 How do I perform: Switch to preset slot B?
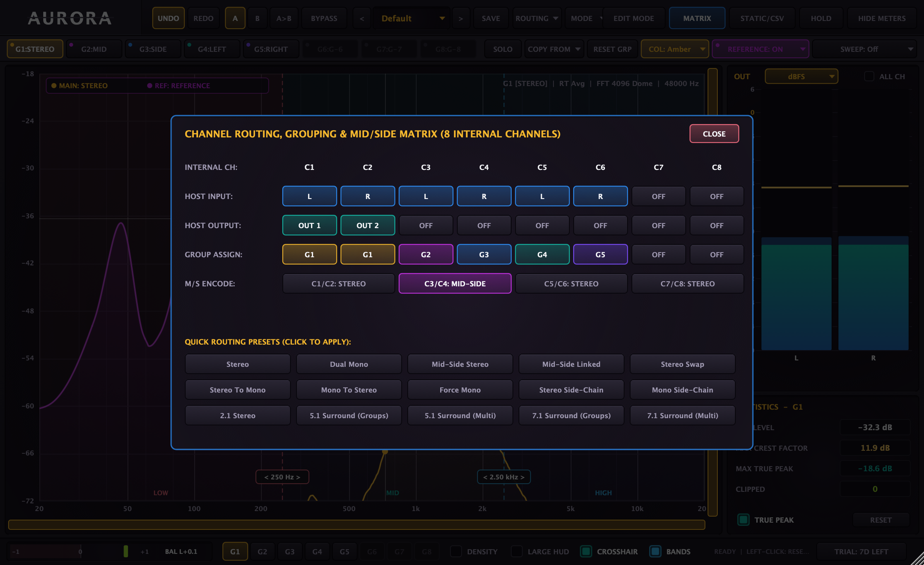tap(257, 18)
